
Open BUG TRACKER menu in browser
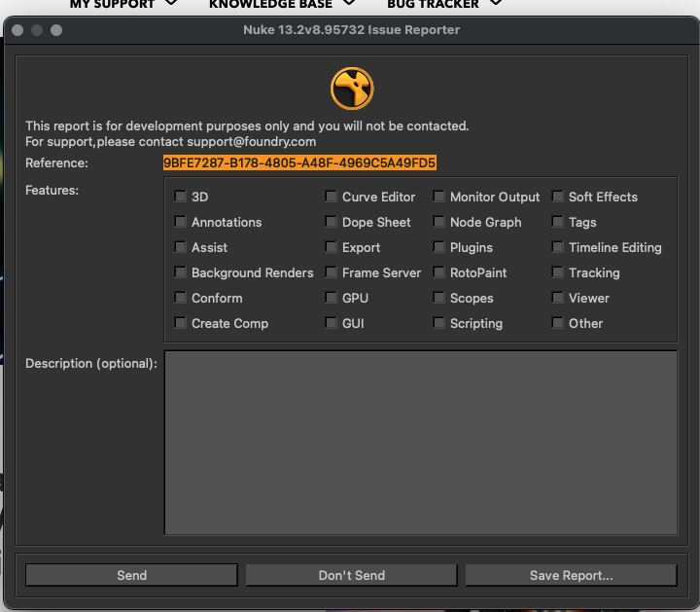[x=433, y=5]
